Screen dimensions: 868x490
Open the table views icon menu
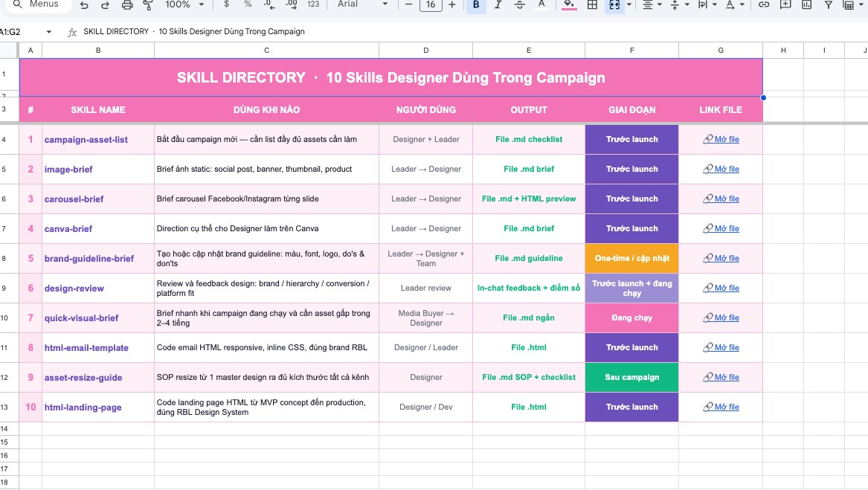pos(852,5)
